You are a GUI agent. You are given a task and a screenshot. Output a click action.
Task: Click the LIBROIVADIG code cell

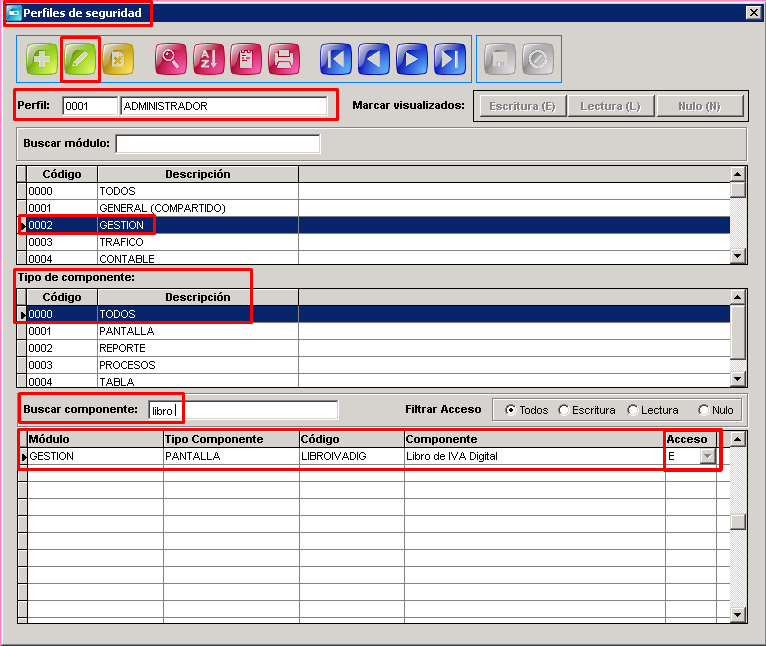tap(352, 456)
